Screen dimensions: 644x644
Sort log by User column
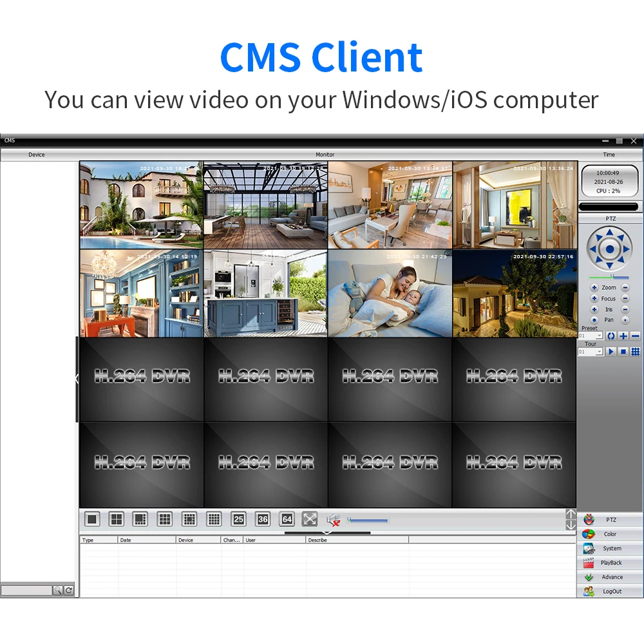(274, 540)
